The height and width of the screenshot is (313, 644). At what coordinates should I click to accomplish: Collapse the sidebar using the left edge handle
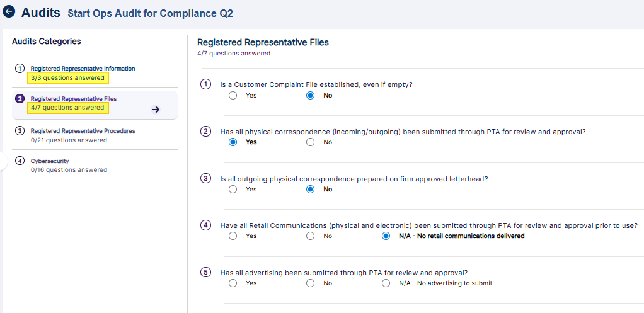click(3, 162)
